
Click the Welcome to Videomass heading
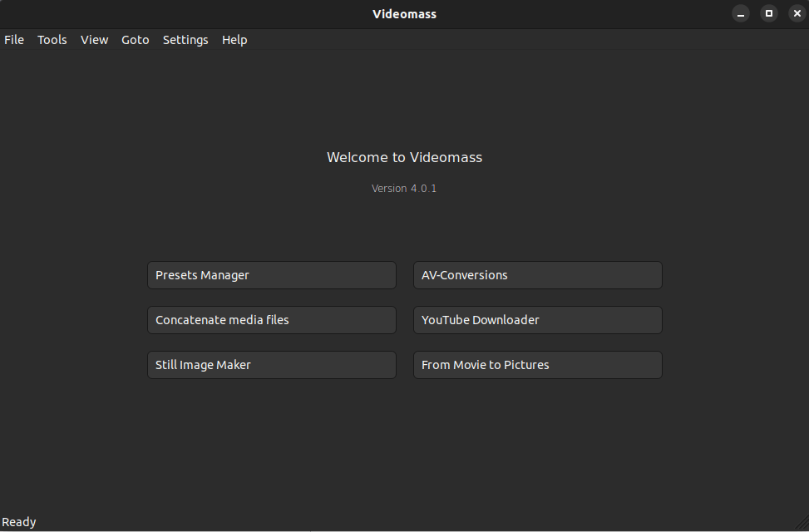[404, 157]
